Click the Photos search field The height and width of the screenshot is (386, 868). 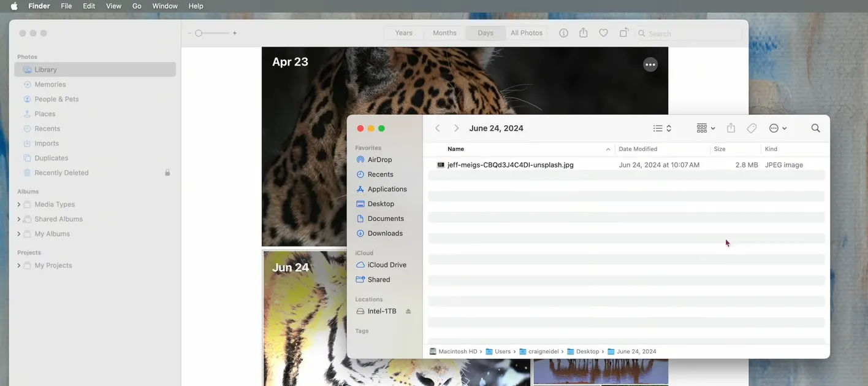click(688, 33)
